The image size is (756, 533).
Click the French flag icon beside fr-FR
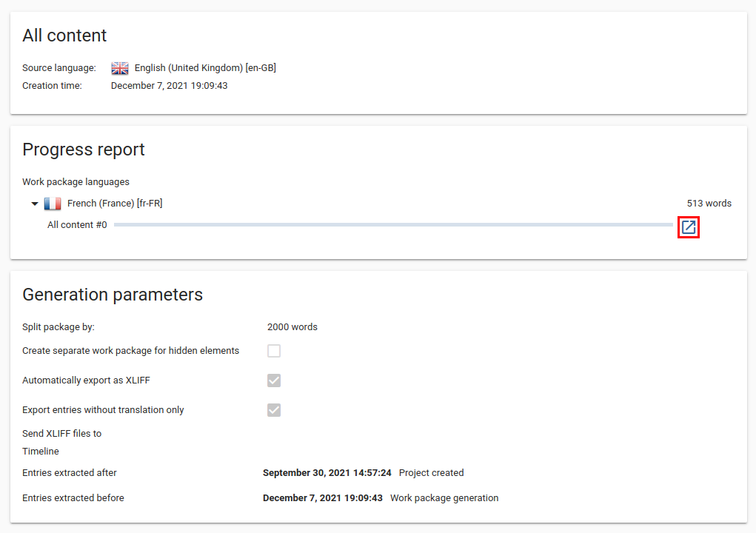pyautogui.click(x=53, y=203)
